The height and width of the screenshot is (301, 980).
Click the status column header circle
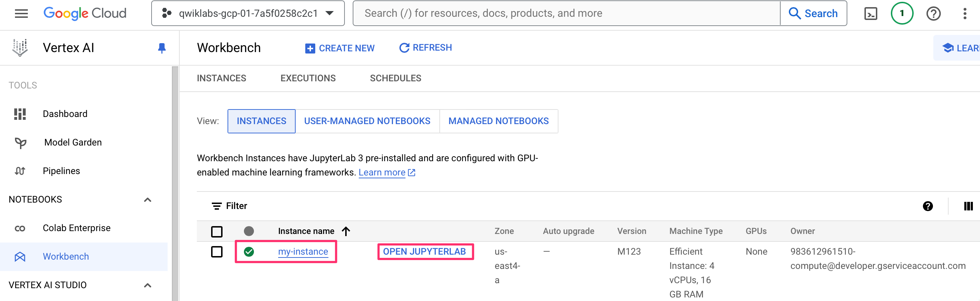click(249, 231)
